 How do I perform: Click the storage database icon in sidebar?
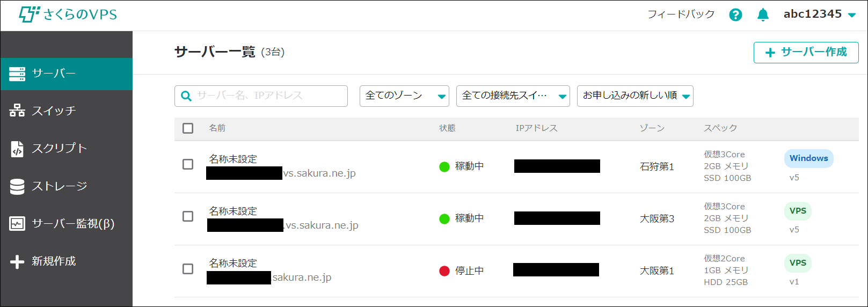click(17, 186)
